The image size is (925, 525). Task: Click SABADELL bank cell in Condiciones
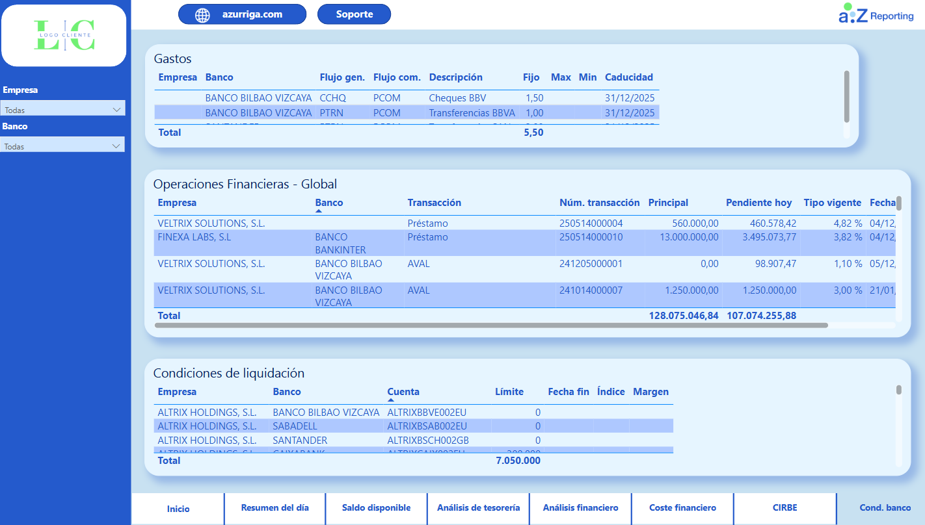[x=295, y=426]
